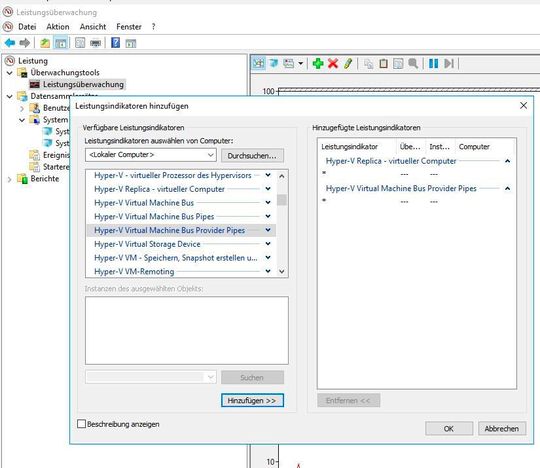540x468 pixels.
Task: Click the Abbrechen button
Action: coord(502,429)
